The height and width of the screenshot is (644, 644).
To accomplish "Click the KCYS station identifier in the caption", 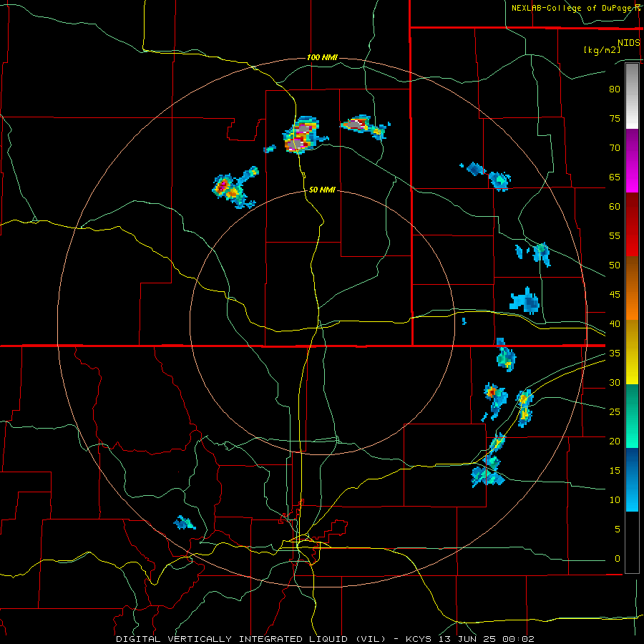I will pyautogui.click(x=419, y=639).
